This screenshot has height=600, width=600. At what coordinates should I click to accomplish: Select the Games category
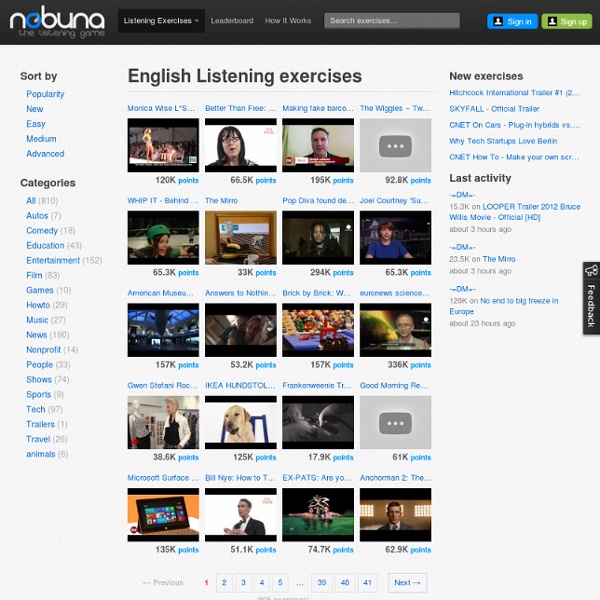(40, 290)
